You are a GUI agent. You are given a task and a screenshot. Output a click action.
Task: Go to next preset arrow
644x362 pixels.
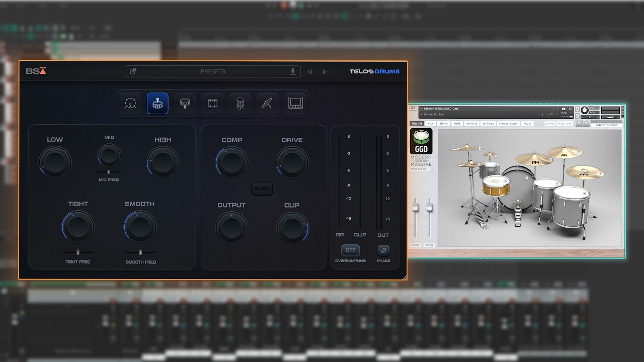click(x=325, y=72)
